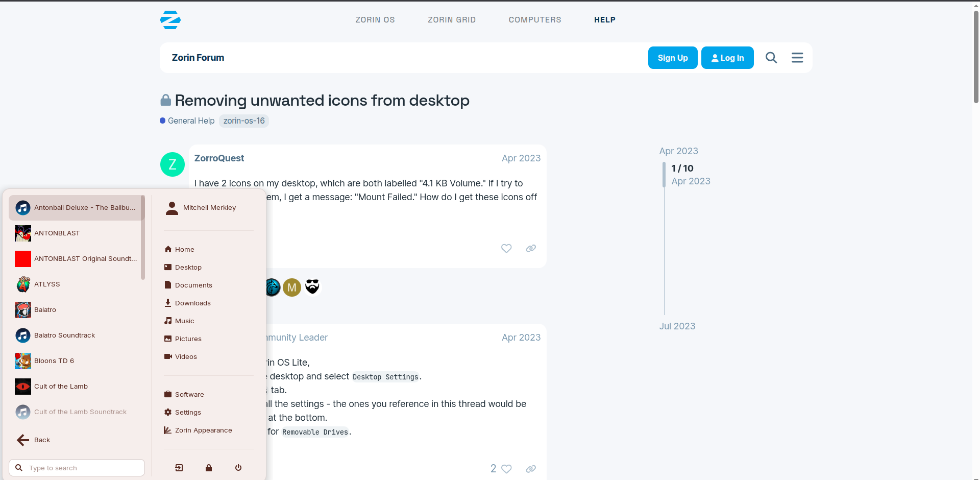Click the power icon in the start menu

click(238, 468)
